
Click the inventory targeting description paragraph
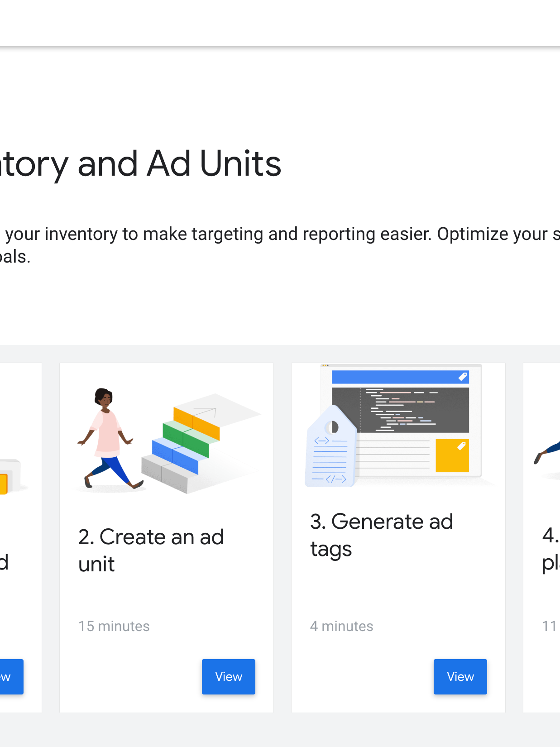point(280,245)
